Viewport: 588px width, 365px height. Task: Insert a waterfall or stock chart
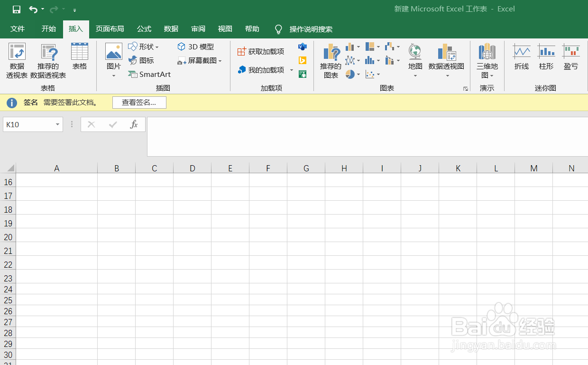[x=393, y=47]
